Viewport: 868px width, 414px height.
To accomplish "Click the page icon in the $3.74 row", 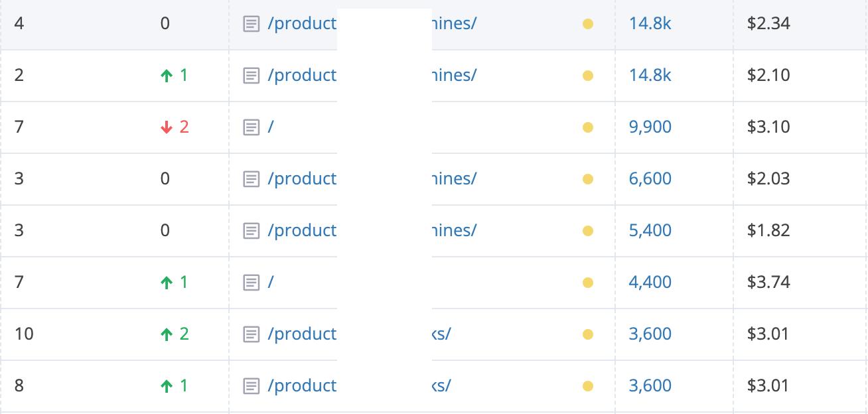I will (x=251, y=283).
